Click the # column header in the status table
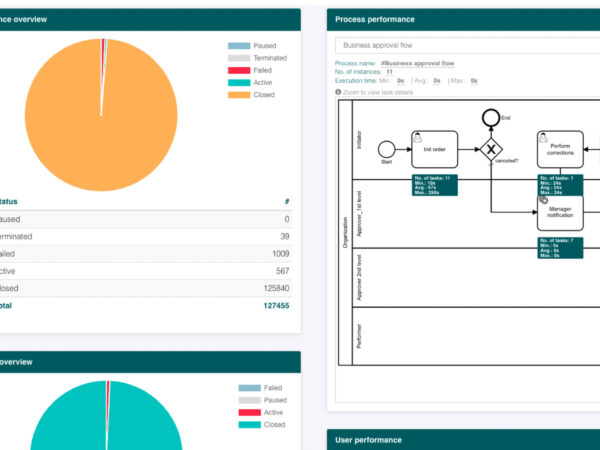Viewport: 600px width, 450px height. point(287,201)
